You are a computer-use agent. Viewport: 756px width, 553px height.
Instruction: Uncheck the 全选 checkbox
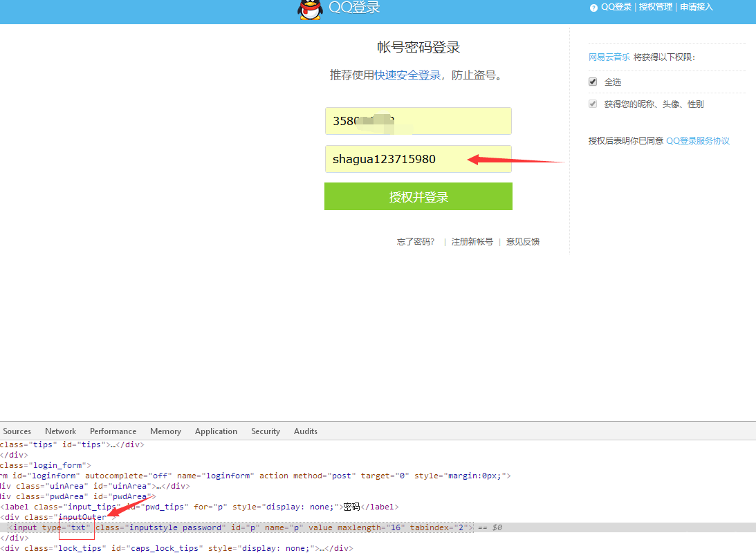593,81
